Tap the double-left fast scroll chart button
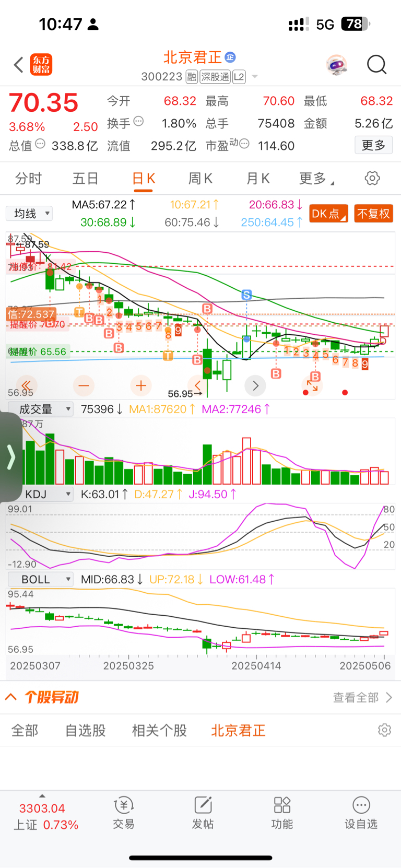 click(26, 385)
